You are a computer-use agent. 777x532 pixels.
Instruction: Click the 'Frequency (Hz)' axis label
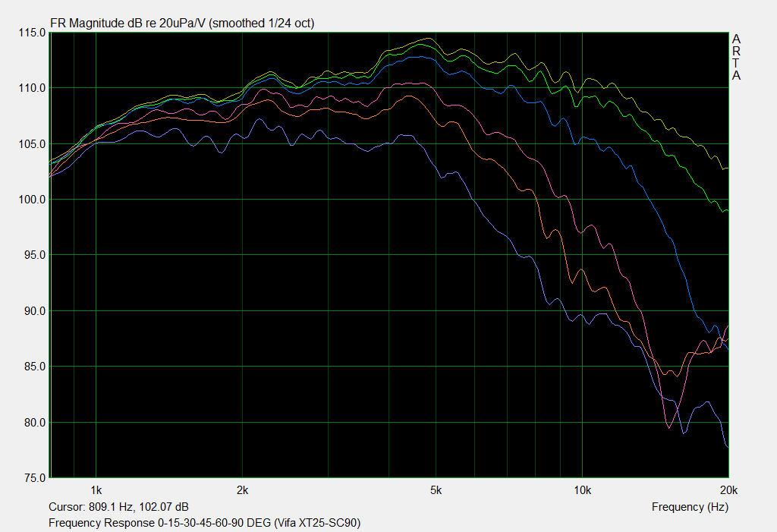690,507
